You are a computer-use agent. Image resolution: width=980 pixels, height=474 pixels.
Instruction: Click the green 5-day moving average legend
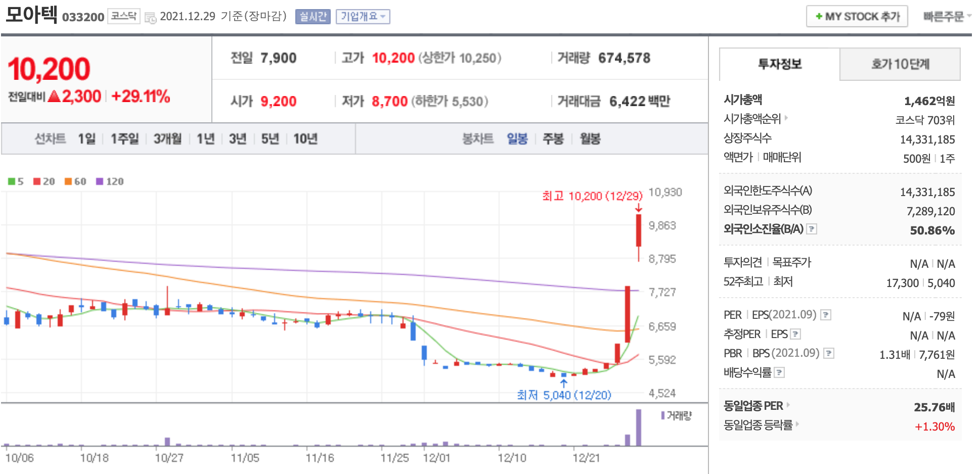click(16, 181)
